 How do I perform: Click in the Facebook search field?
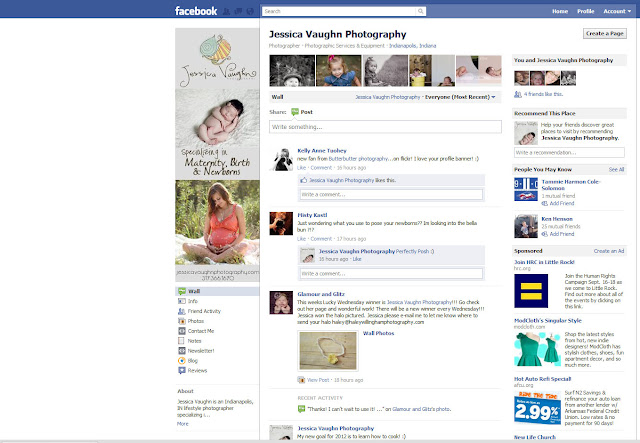point(340,11)
